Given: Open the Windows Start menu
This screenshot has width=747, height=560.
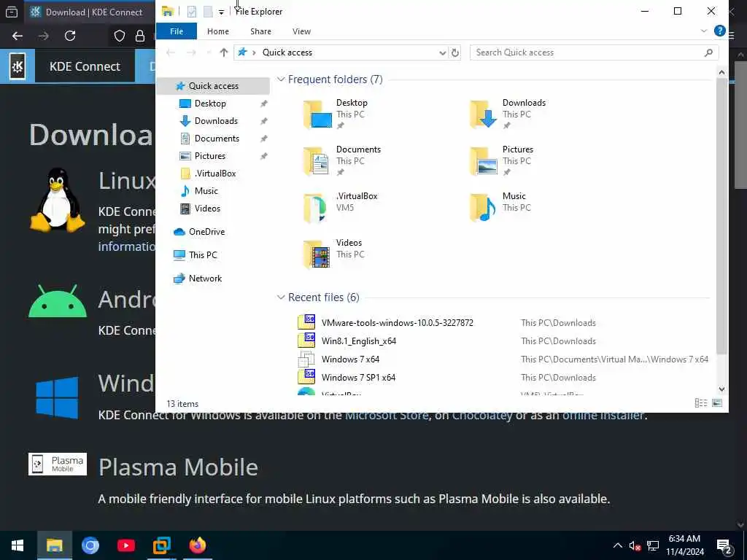Looking at the screenshot, I should pyautogui.click(x=18, y=545).
